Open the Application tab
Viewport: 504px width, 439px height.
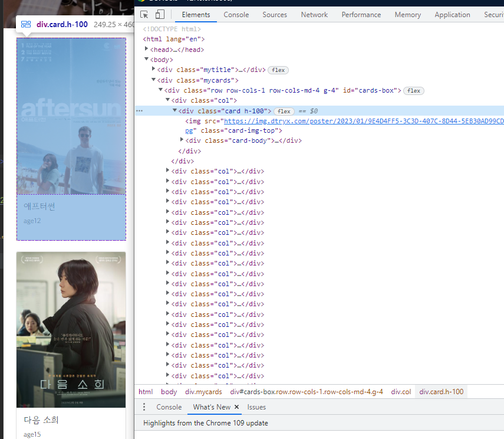click(x=452, y=15)
